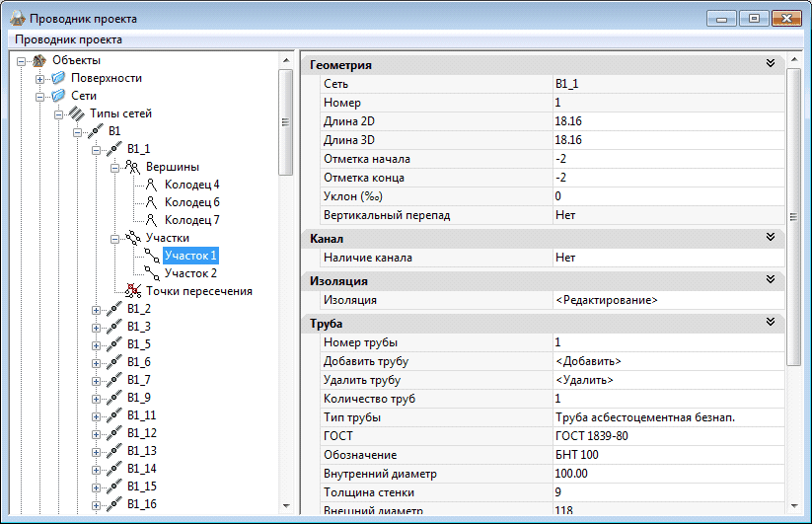The width and height of the screenshot is (812, 524).
Task: Click the Точки пересечения intersection icon
Action: point(133,291)
